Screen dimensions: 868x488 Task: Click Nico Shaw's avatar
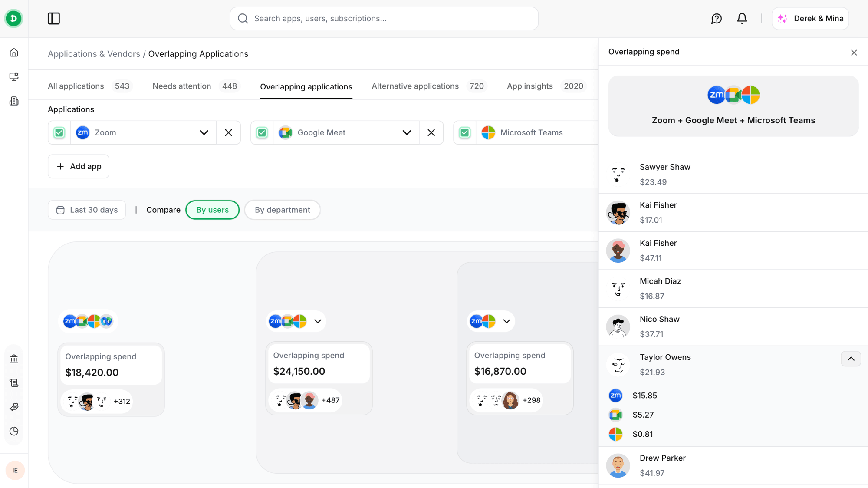coord(618,326)
